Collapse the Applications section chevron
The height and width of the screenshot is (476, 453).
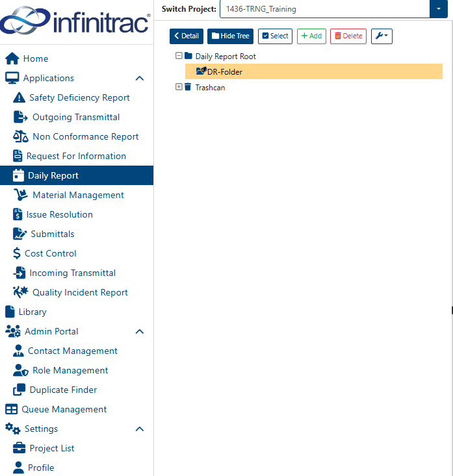pyautogui.click(x=140, y=79)
